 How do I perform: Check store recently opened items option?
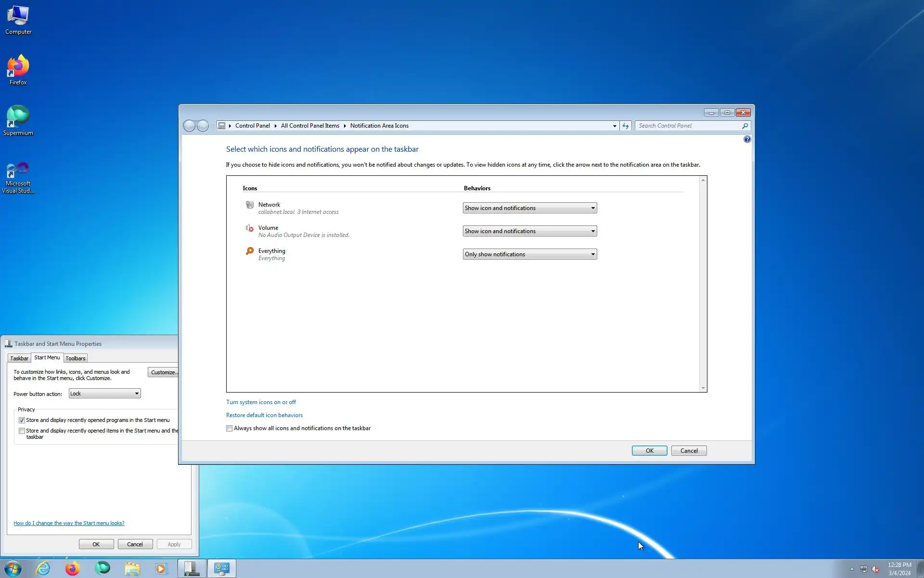tap(22, 431)
